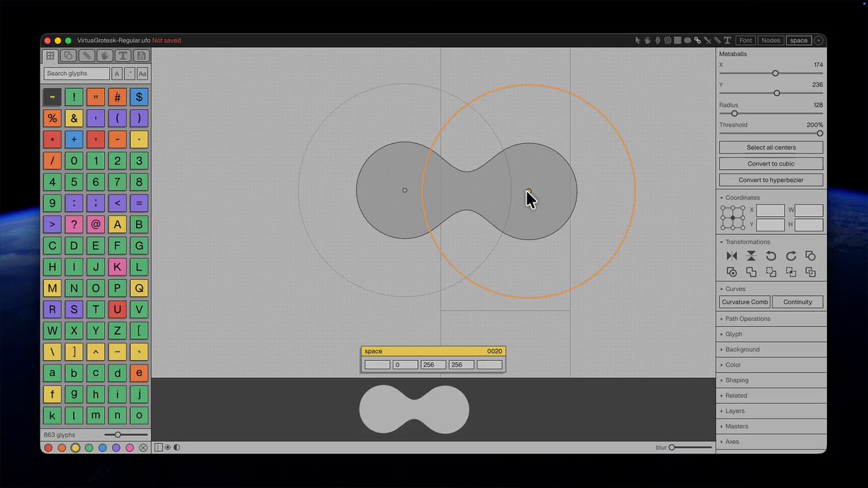Switch to the glyph grid tab

coord(51,56)
